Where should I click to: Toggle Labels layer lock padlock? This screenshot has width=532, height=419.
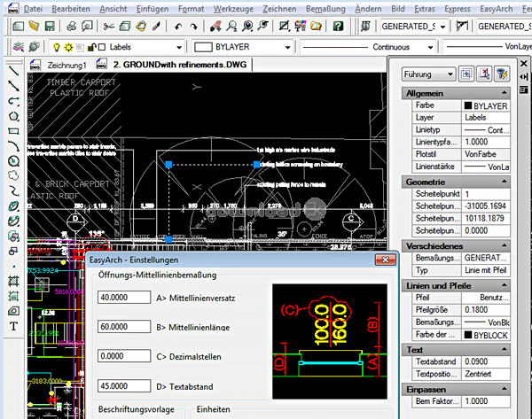coord(91,47)
